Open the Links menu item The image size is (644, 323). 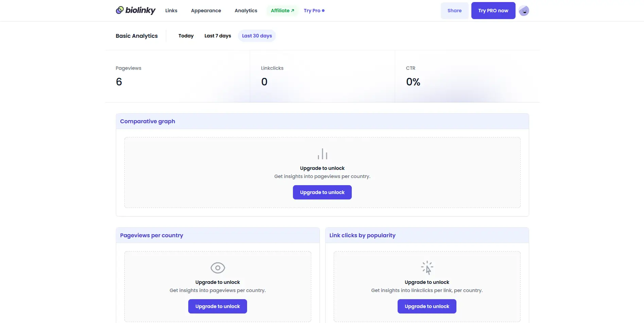[171, 11]
